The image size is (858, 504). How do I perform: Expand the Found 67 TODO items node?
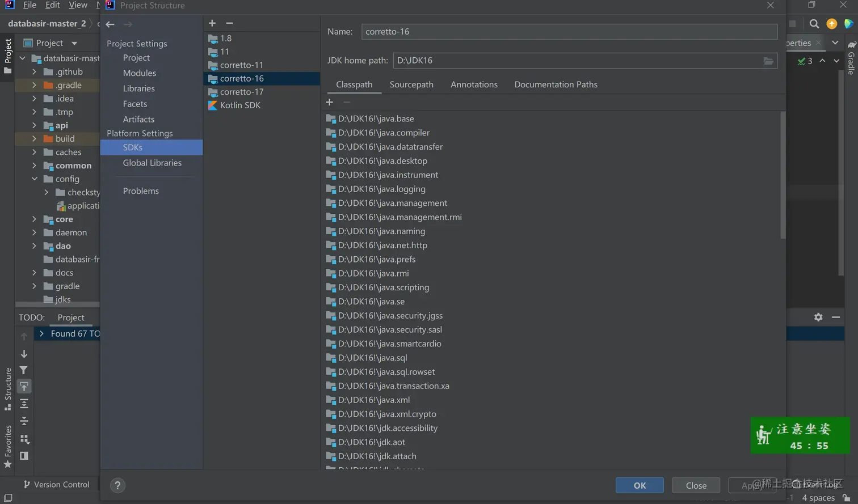(41, 334)
